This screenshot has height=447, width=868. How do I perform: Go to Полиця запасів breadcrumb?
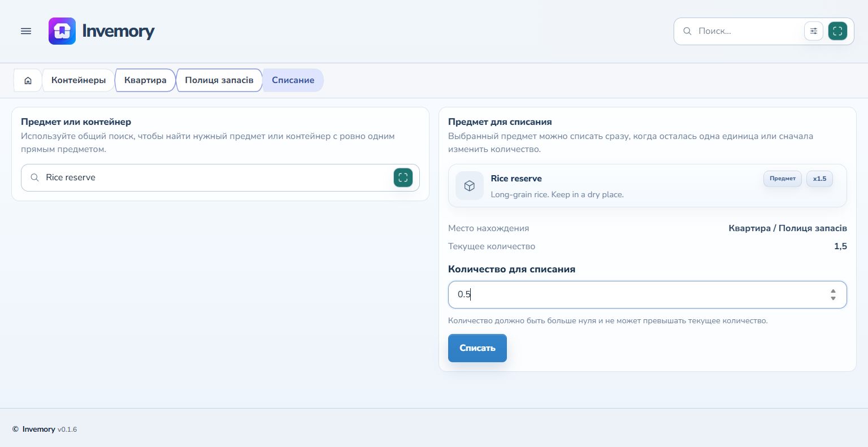tap(219, 80)
